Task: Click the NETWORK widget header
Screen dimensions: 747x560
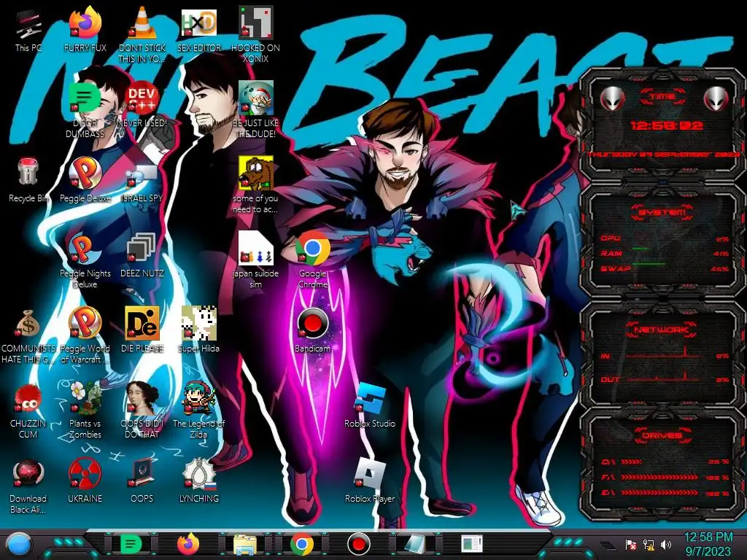Action: tap(662, 330)
